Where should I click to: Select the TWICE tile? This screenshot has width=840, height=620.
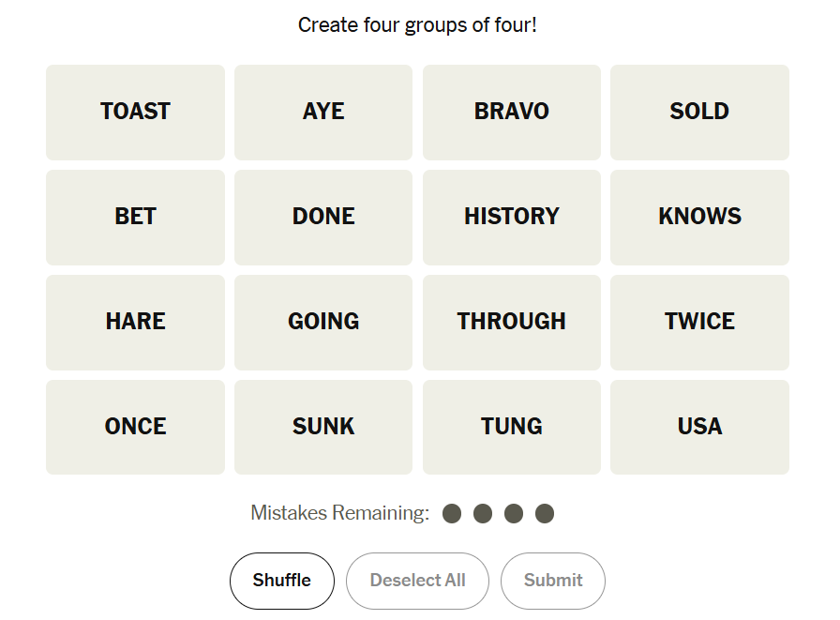click(x=699, y=323)
